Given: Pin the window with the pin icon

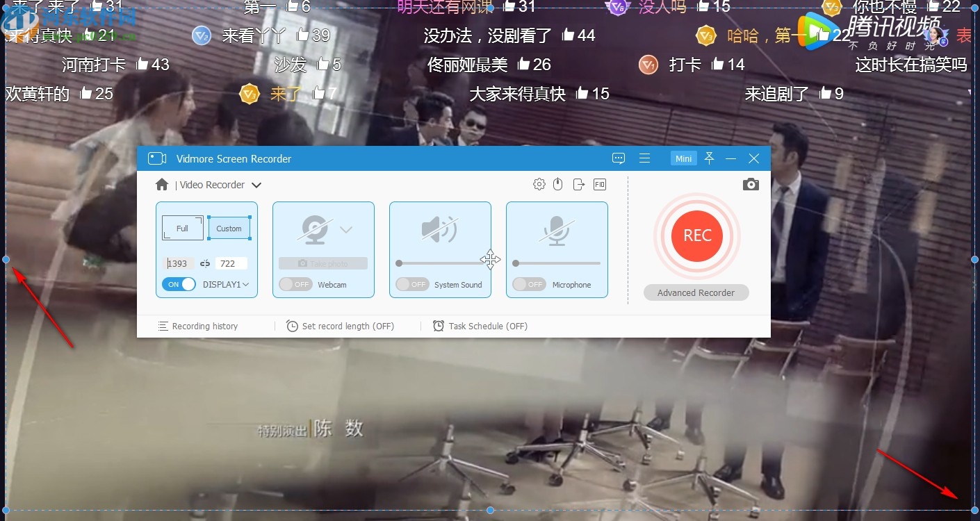Looking at the screenshot, I should click(709, 158).
